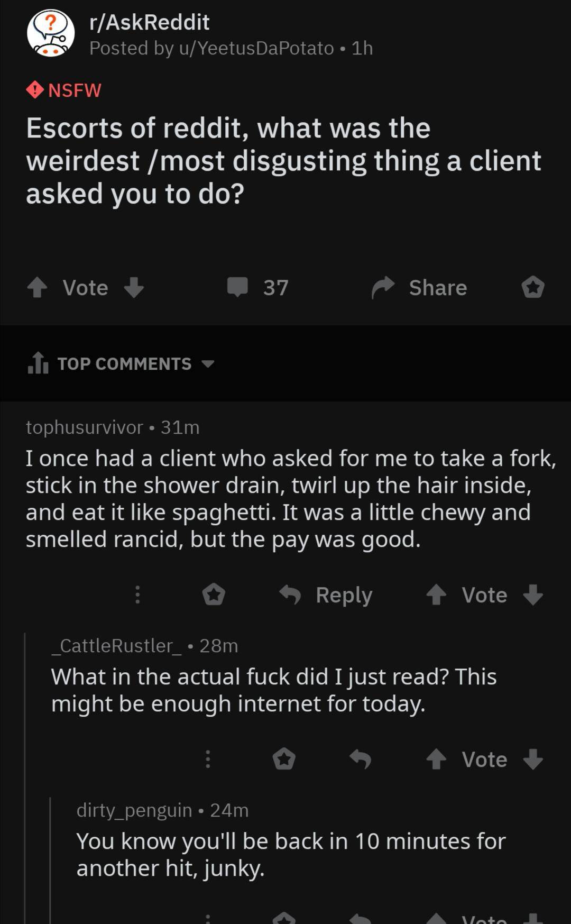View tophusurvivor's profile
Screen dimensions: 571x924
[x=82, y=427]
